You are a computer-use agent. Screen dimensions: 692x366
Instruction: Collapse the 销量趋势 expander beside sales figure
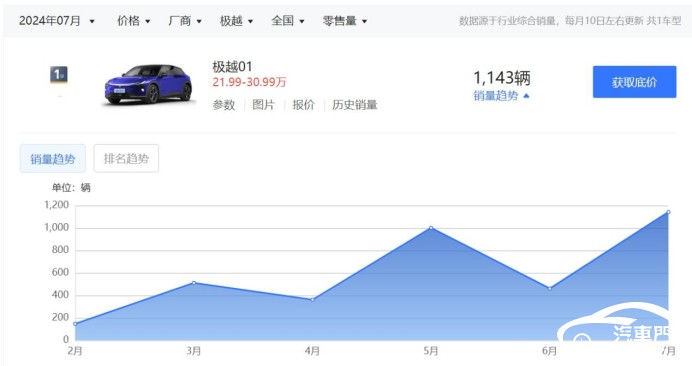tap(501, 96)
